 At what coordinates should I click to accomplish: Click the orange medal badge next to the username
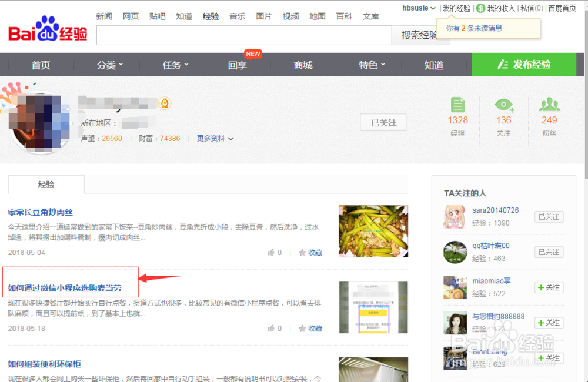(x=165, y=102)
